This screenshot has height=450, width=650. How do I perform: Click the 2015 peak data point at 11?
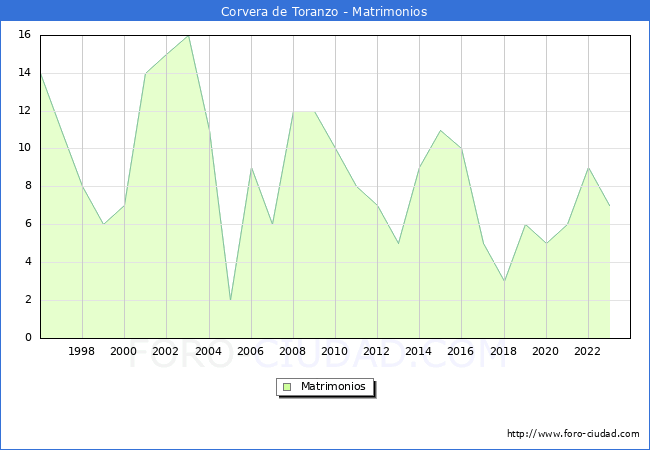440,130
